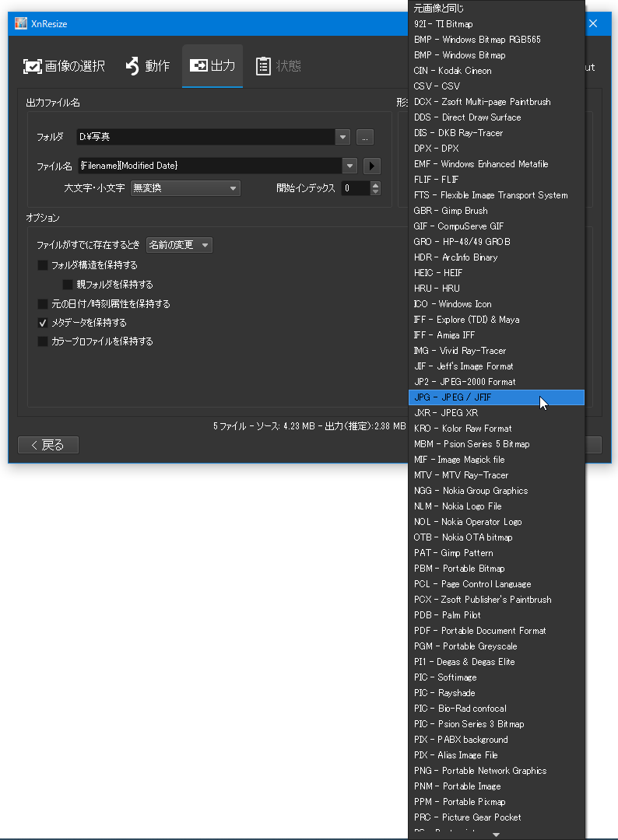Click the browse folder '...' button

(x=365, y=137)
